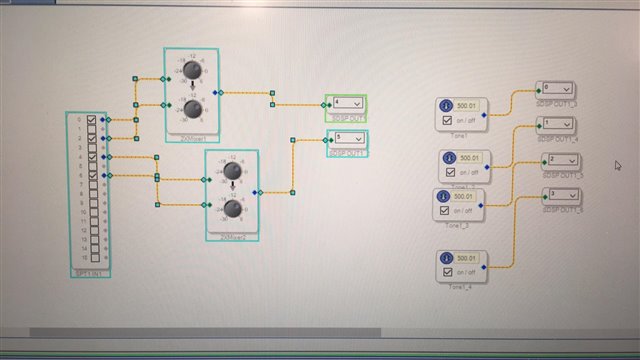Select the Tone1_3 block label
Screen dimensions: 640x360
pyautogui.click(x=457, y=225)
